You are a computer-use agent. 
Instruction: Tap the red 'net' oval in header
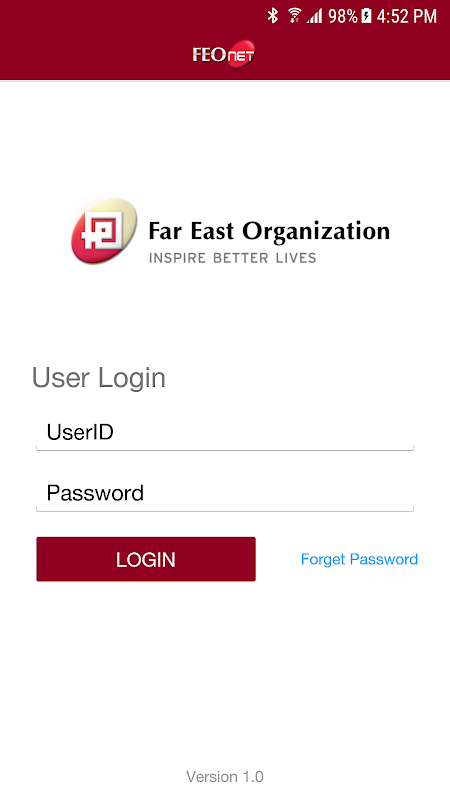pyautogui.click(x=240, y=54)
